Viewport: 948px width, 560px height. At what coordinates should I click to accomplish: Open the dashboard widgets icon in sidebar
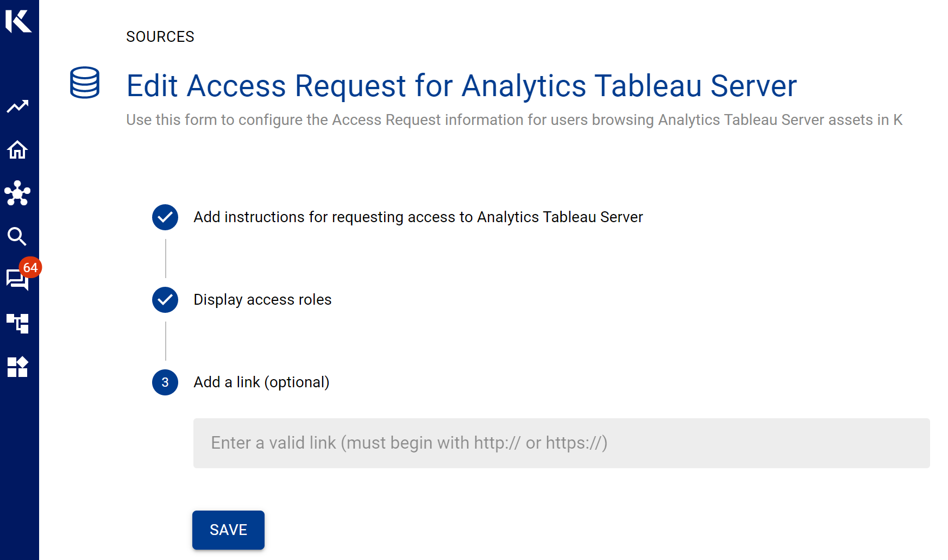coord(18,368)
